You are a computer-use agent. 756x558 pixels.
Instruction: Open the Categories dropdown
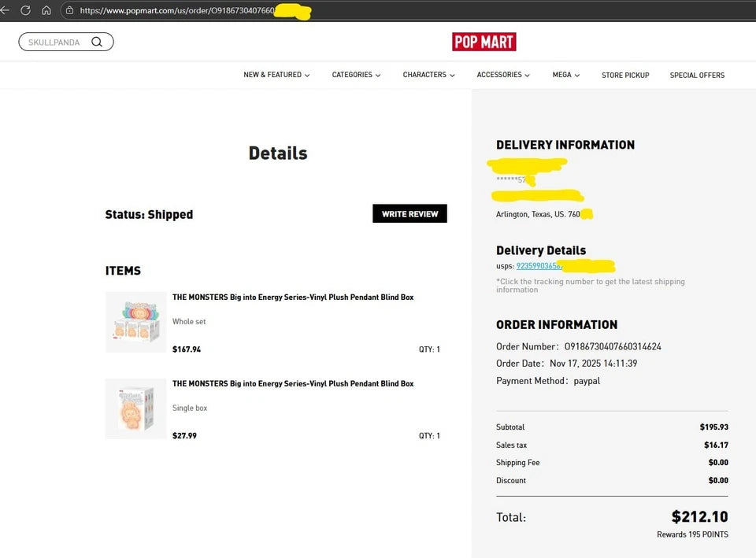[x=356, y=75]
